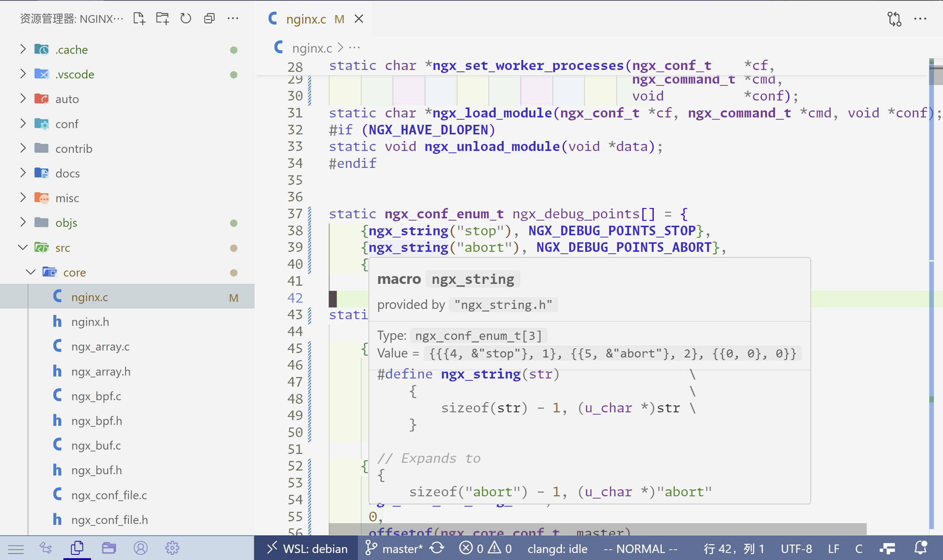
Task: Click ngx_load_module function name on line 31
Action: pyautogui.click(x=492, y=113)
